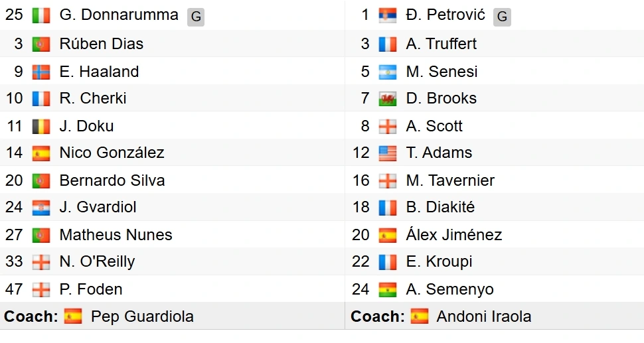The width and height of the screenshot is (644, 343).
Task: Click the Wales flag beside D. Brooks
Action: (x=387, y=99)
